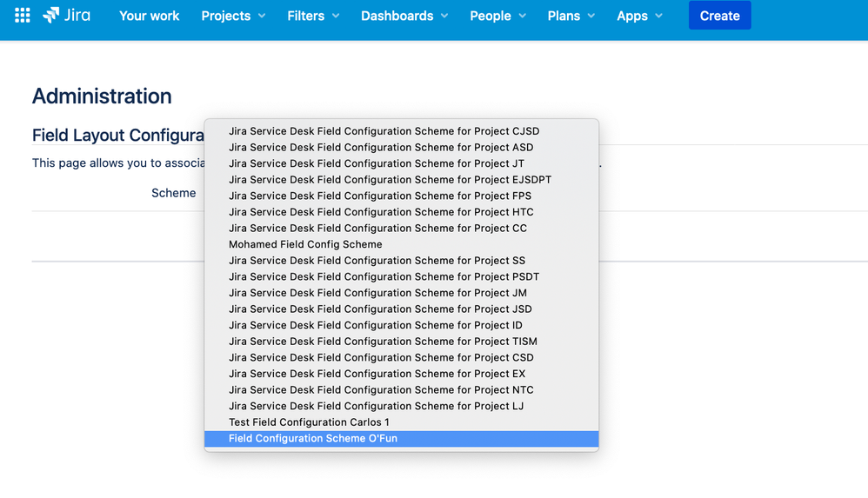Screen dimensions: 868x498
Task: Select scheme for Project CJSD
Action: point(401,131)
